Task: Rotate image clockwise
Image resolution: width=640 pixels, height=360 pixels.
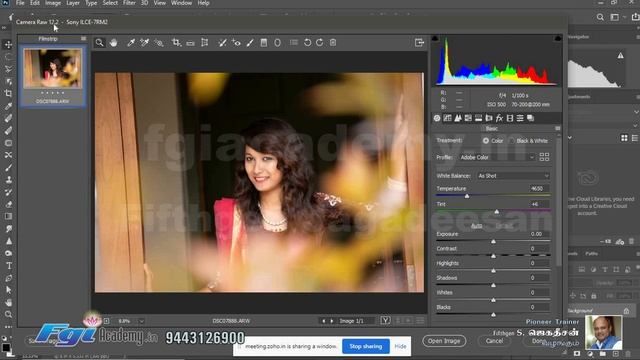Action: point(320,42)
